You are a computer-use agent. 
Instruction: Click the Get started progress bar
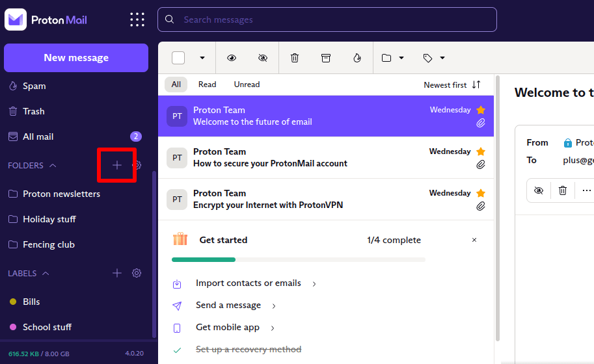click(299, 259)
